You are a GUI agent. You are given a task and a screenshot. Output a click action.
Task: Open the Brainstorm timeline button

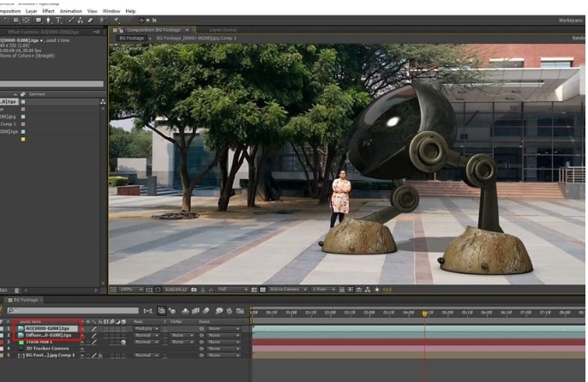pos(219,311)
